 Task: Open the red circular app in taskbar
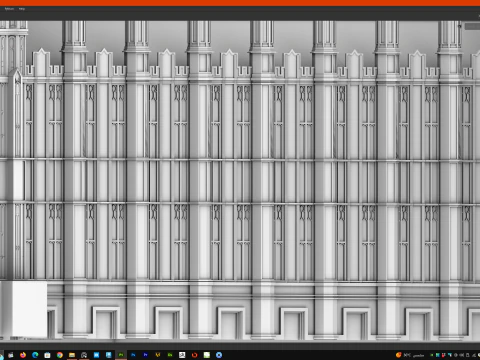194,355
